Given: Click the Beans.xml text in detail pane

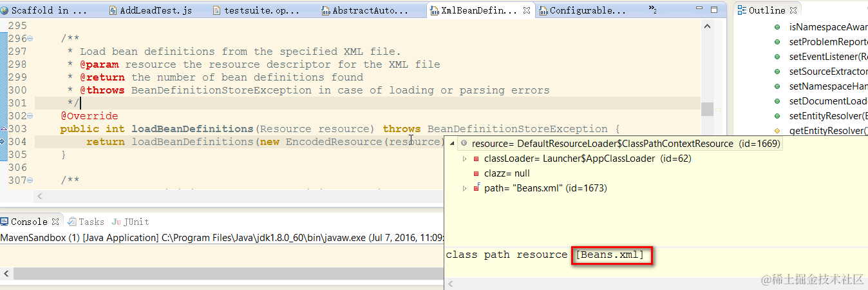Looking at the screenshot, I should click(x=610, y=255).
